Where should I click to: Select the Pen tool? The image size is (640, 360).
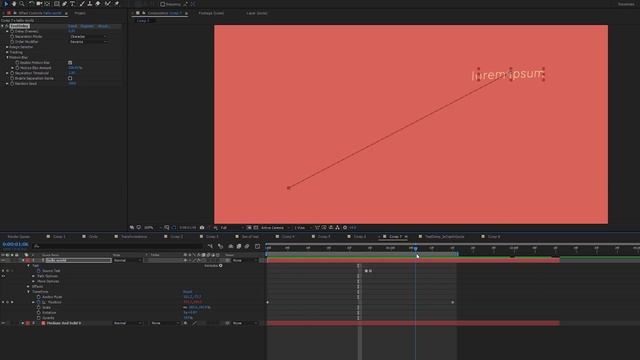point(65,4)
